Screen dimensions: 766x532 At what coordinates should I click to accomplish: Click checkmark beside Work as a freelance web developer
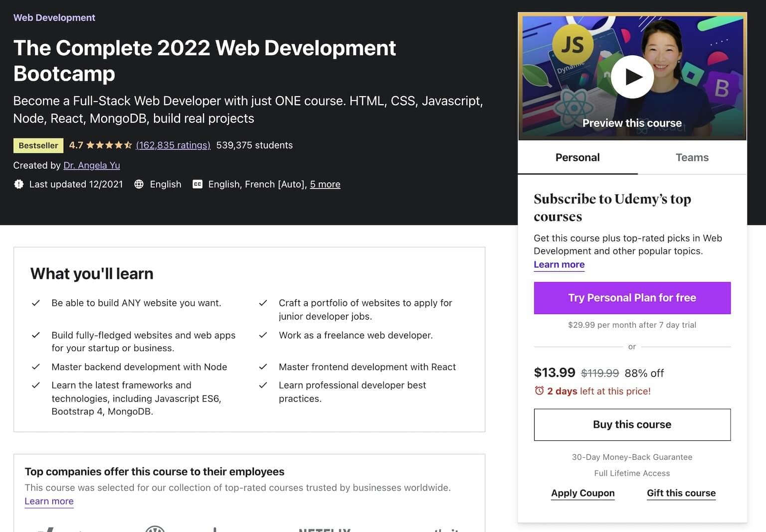pos(263,335)
